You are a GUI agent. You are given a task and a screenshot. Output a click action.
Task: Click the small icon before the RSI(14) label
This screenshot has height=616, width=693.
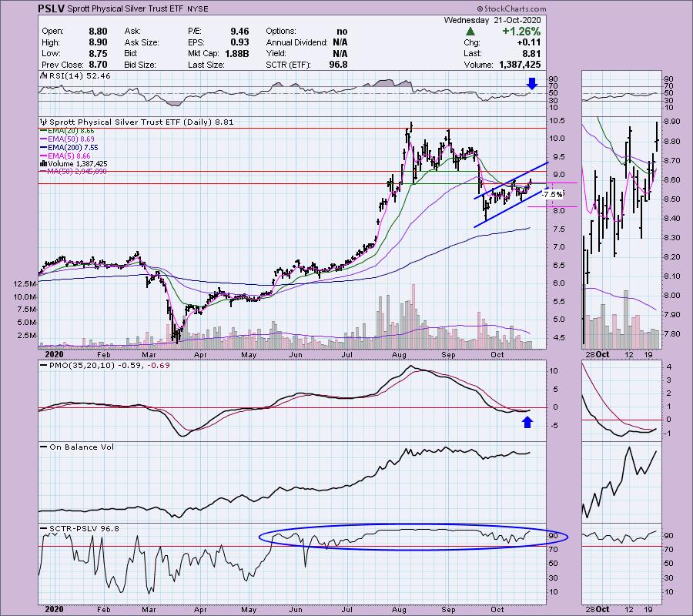(43, 76)
